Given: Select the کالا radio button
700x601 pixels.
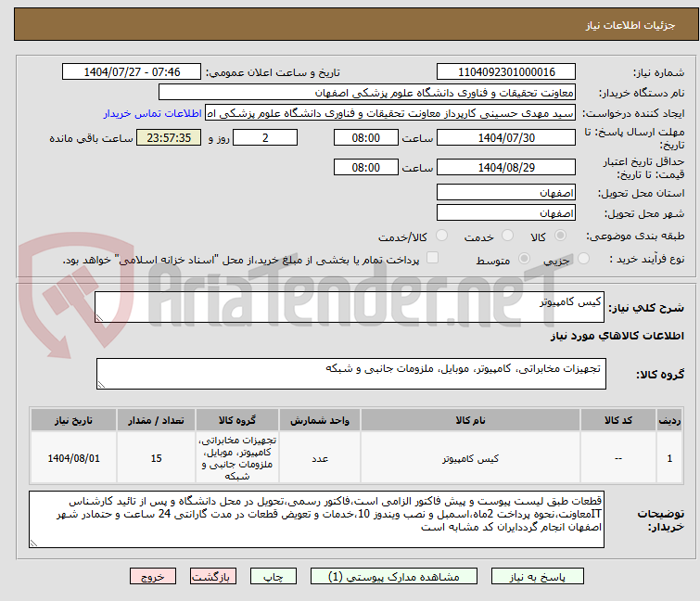Looking at the screenshot, I should click(x=560, y=236).
